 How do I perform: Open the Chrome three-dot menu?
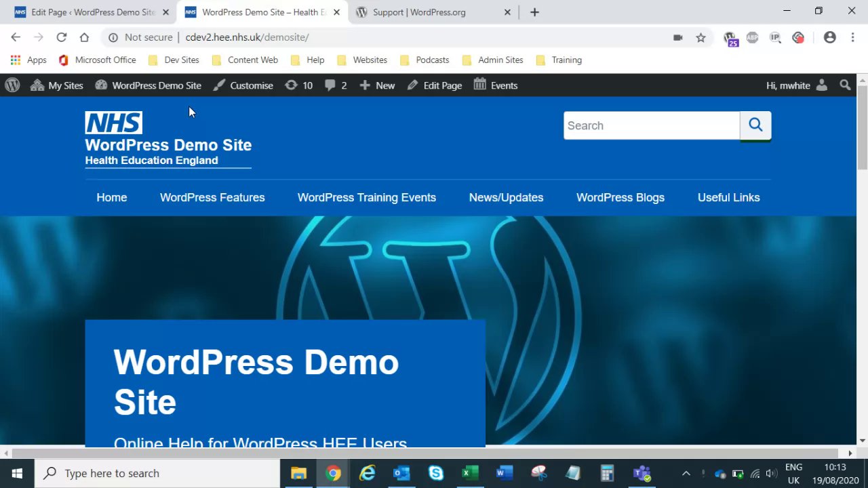[852, 38]
